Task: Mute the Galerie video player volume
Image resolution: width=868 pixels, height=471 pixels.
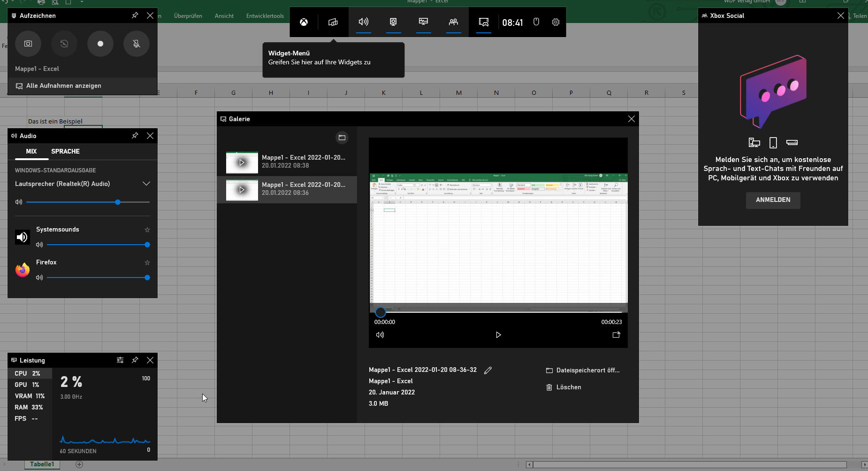Action: pyautogui.click(x=380, y=335)
